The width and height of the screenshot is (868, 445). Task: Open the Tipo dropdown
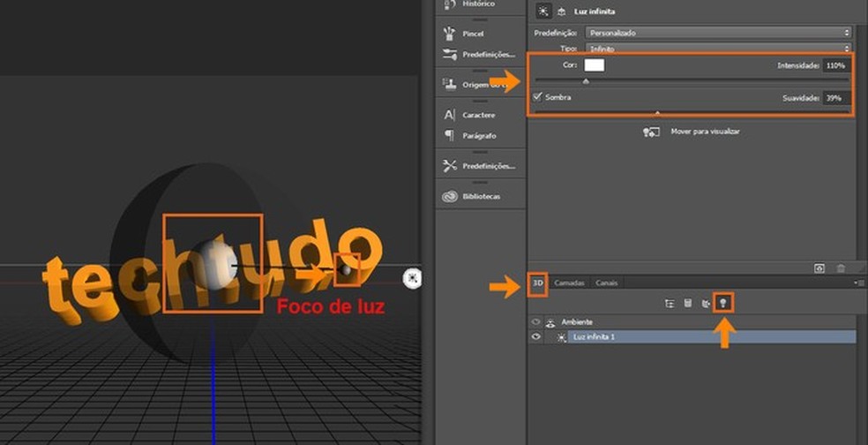[x=717, y=49]
